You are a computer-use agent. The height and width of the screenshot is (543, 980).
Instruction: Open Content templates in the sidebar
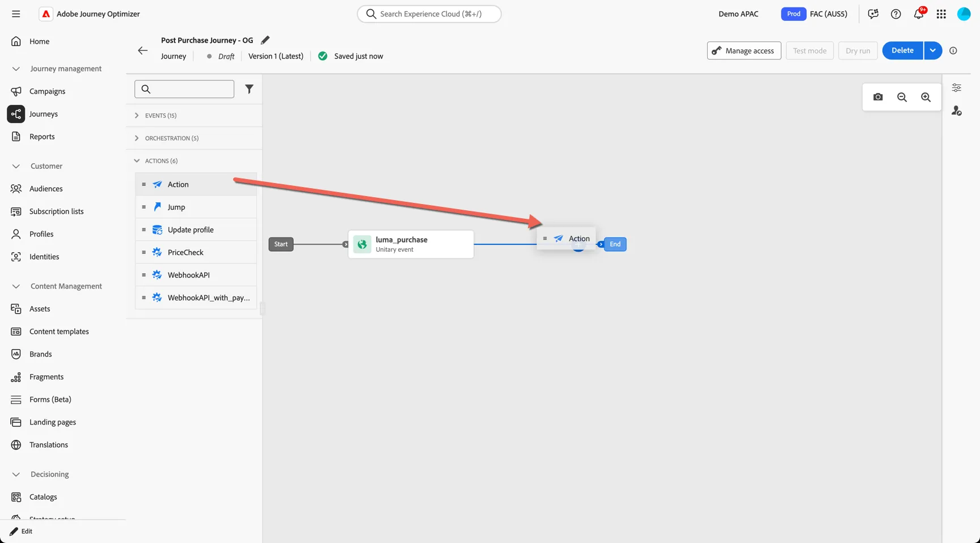point(59,332)
